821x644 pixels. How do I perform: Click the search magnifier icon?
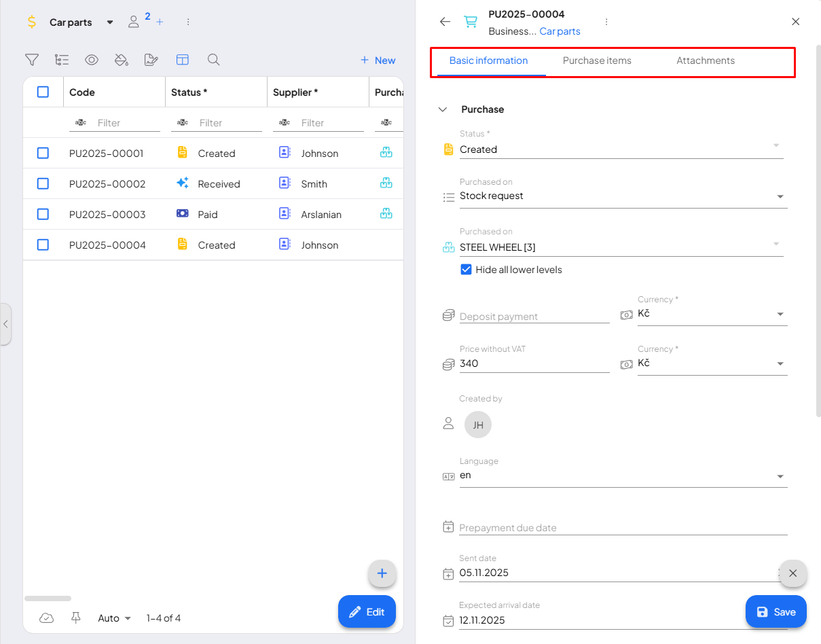213,60
